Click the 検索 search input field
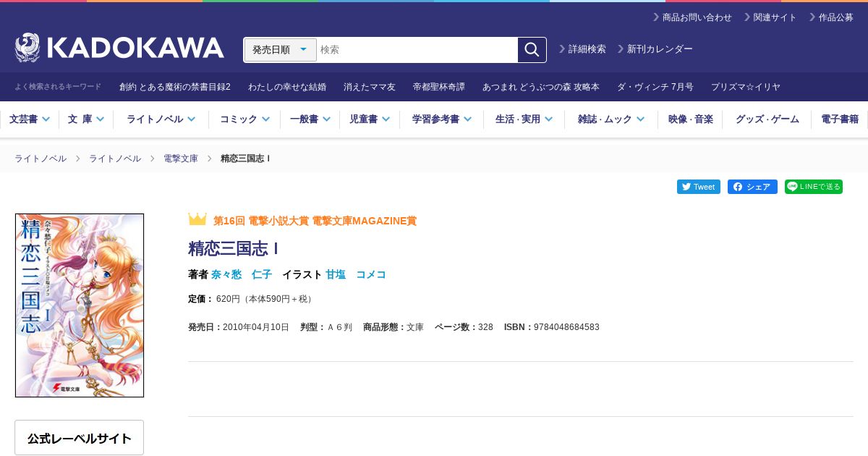Viewport: 868px width, 456px height. 417,50
